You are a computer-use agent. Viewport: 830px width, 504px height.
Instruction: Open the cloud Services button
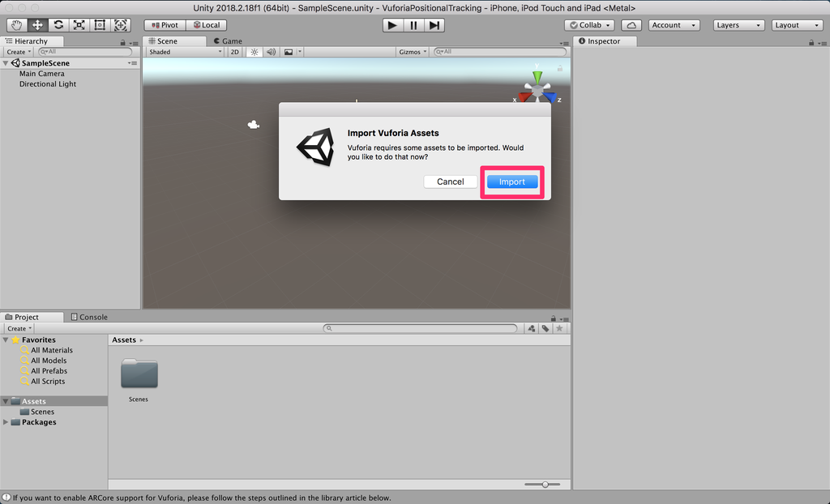coord(631,25)
